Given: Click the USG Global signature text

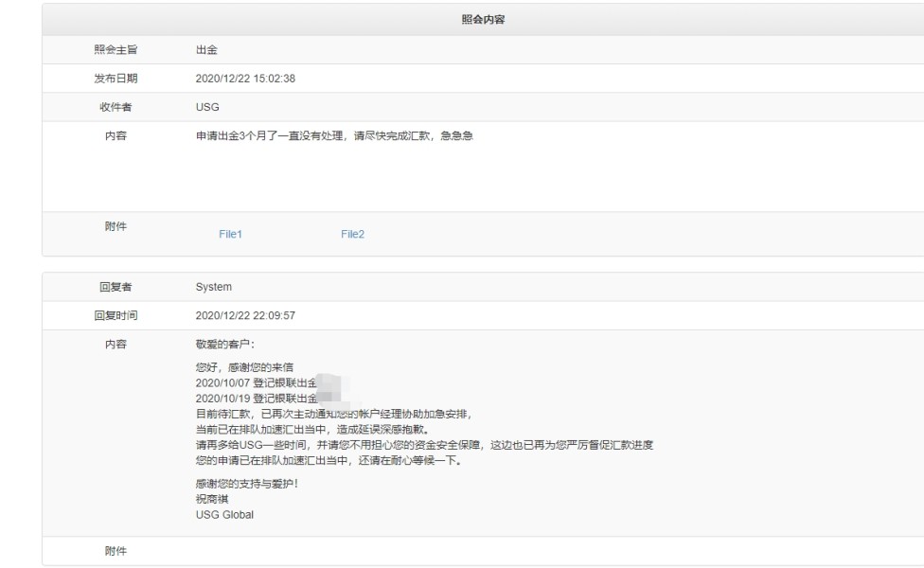Looking at the screenshot, I should 224,515.
